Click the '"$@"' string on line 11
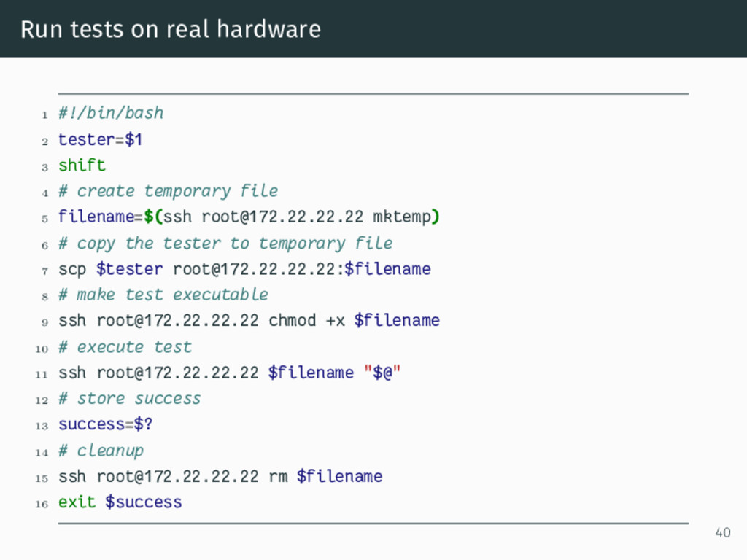 coord(382,373)
